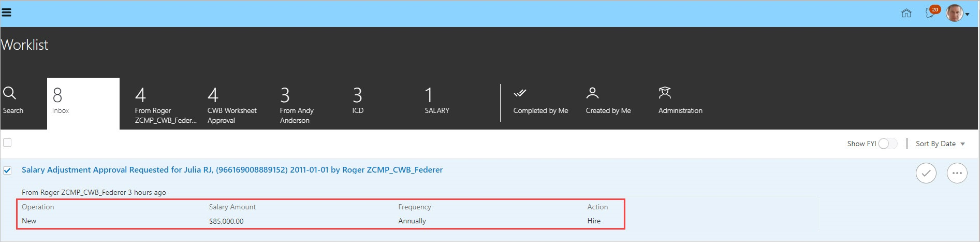Go to the Home page icon

[906, 13]
